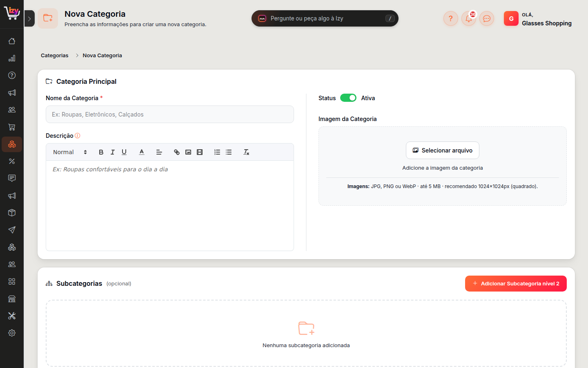Open the crossed tools icon

point(12,316)
